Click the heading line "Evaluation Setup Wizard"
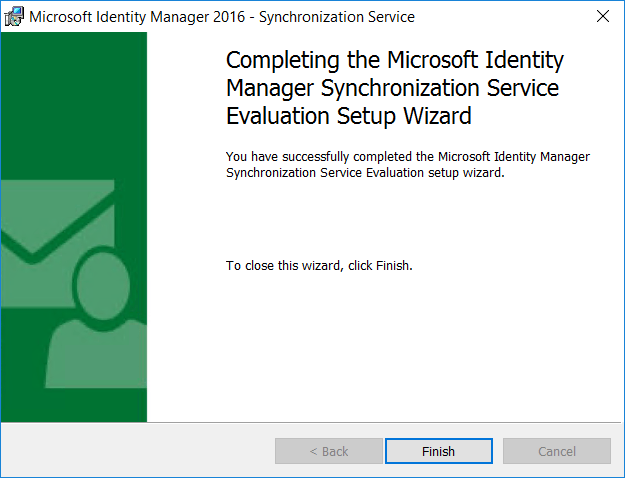 pyautogui.click(x=348, y=116)
